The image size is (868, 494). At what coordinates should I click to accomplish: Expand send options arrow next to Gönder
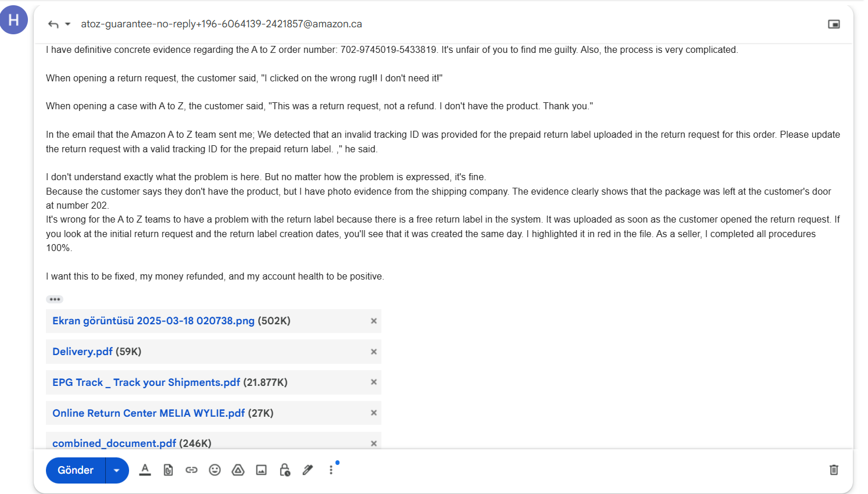(117, 470)
